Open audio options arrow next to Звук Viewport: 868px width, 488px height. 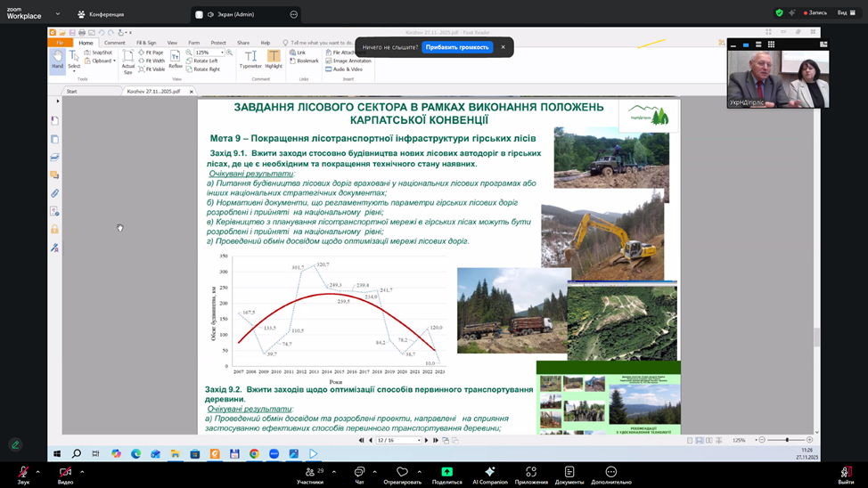pyautogui.click(x=38, y=472)
